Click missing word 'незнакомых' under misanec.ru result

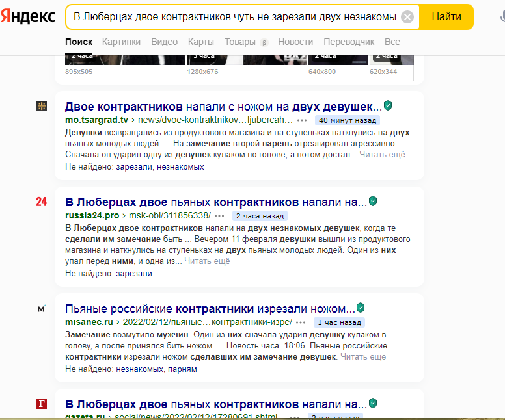tap(139, 369)
